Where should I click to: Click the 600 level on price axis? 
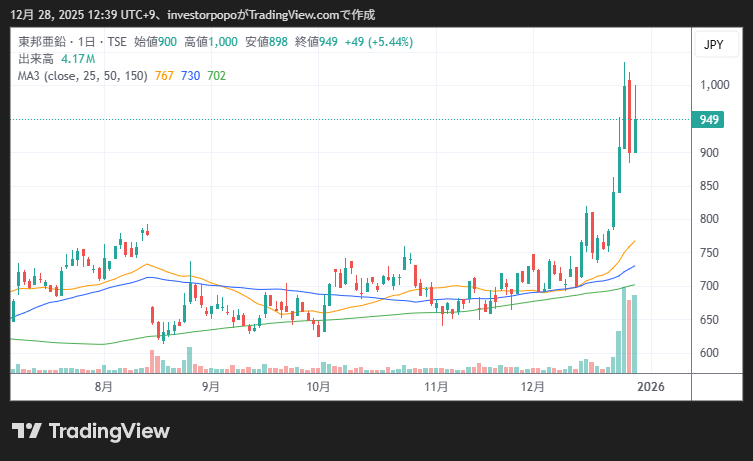pos(709,353)
